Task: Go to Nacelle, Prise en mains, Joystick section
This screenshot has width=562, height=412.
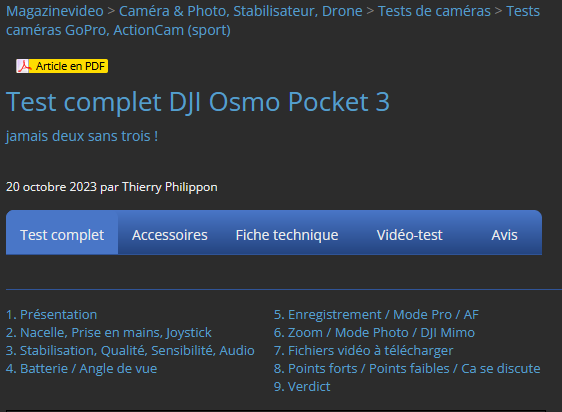Action: [x=109, y=333]
